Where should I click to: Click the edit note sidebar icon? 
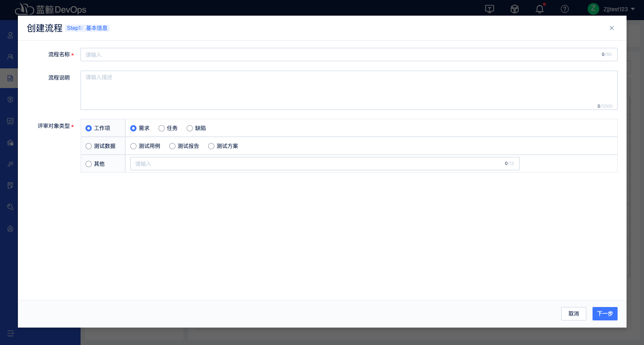10,185
